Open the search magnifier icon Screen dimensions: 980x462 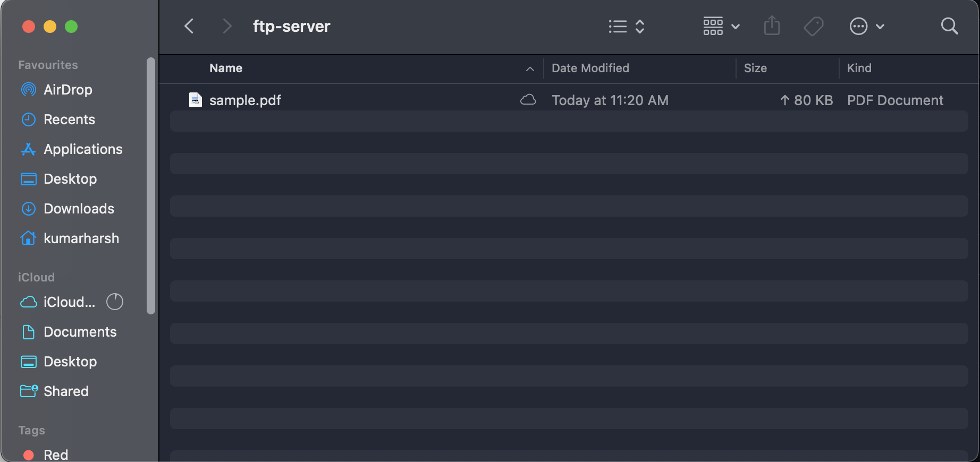pyautogui.click(x=949, y=26)
